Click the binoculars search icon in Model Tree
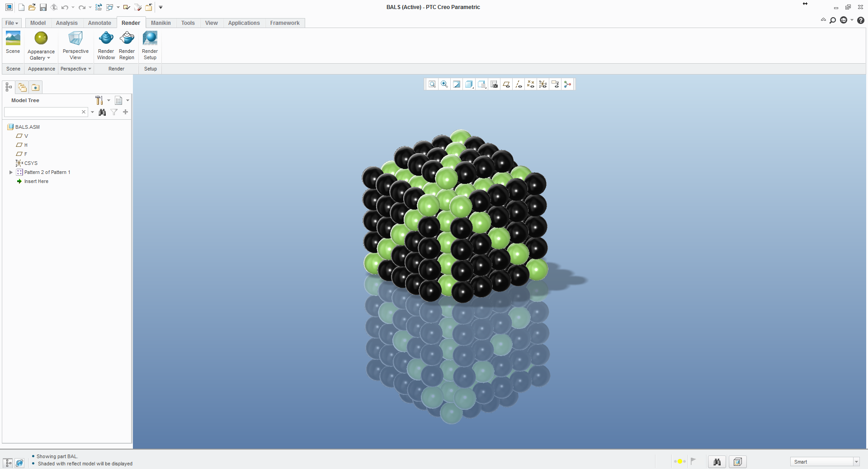868x469 pixels. tap(102, 112)
